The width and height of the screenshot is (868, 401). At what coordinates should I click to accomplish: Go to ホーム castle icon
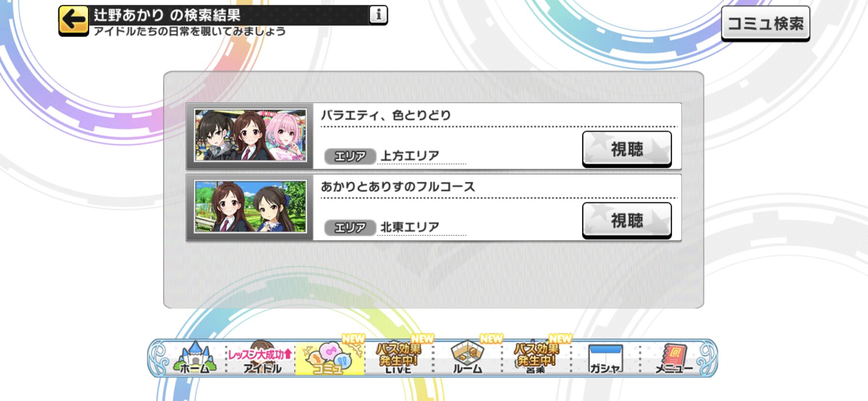point(195,358)
